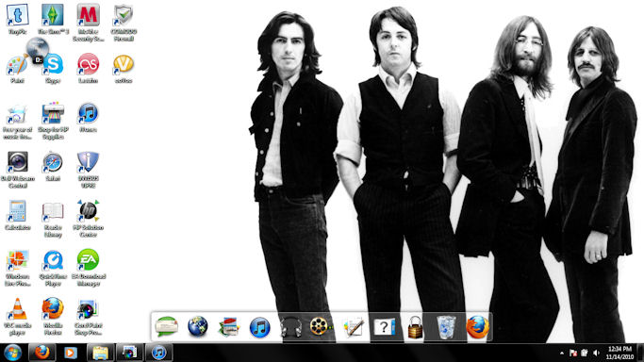The image size is (644, 362).
Task: Launch the headphones icon in the dock
Action: point(290,327)
